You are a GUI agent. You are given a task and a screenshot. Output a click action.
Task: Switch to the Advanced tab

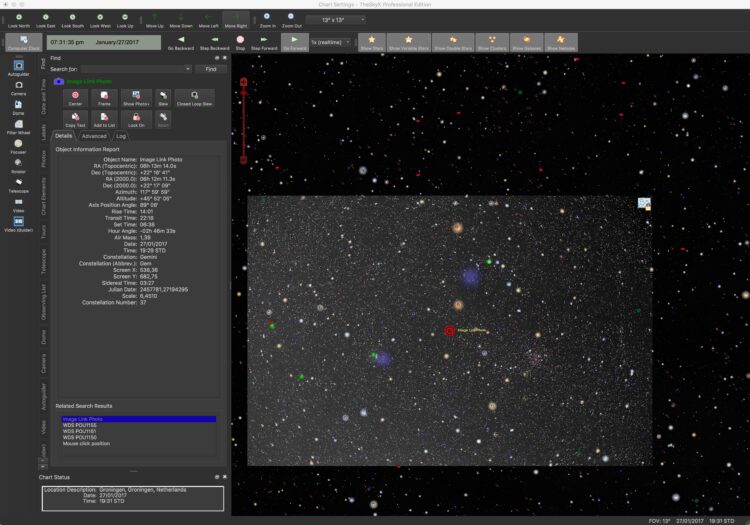94,136
